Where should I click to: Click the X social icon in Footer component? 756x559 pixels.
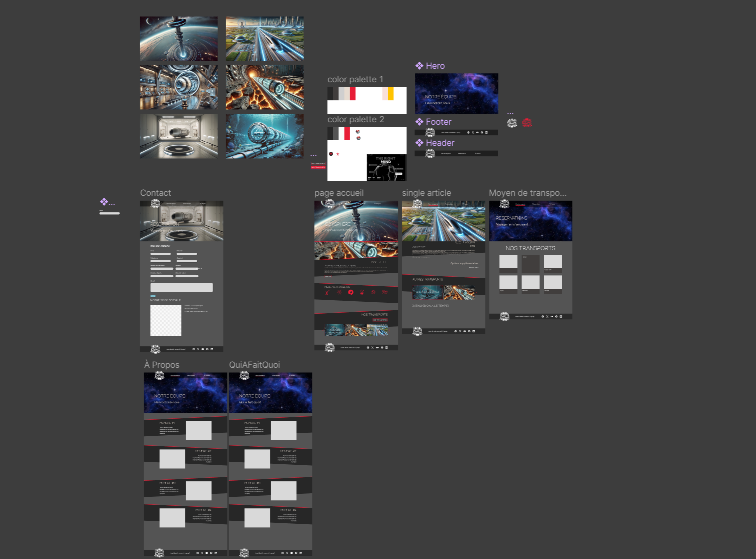[x=473, y=133]
